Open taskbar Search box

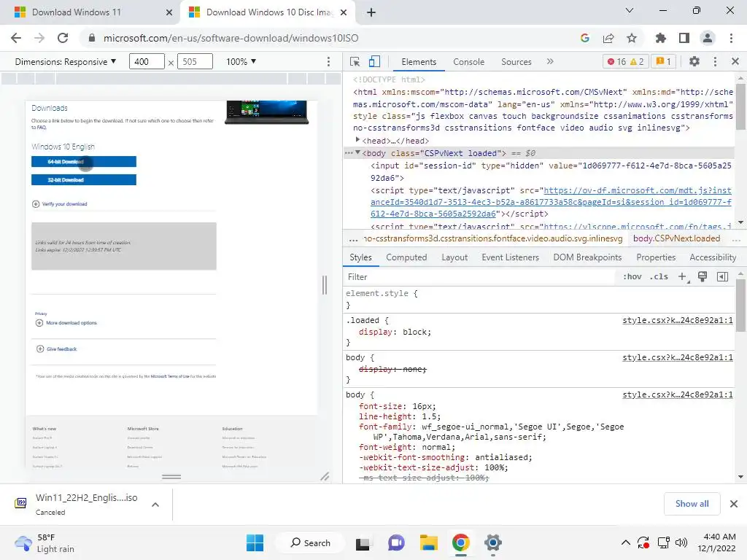pos(311,542)
